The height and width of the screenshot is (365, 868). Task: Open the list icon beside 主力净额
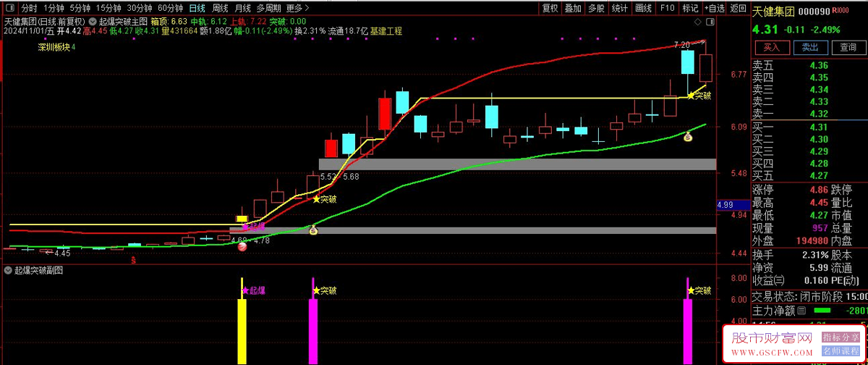coord(801,310)
